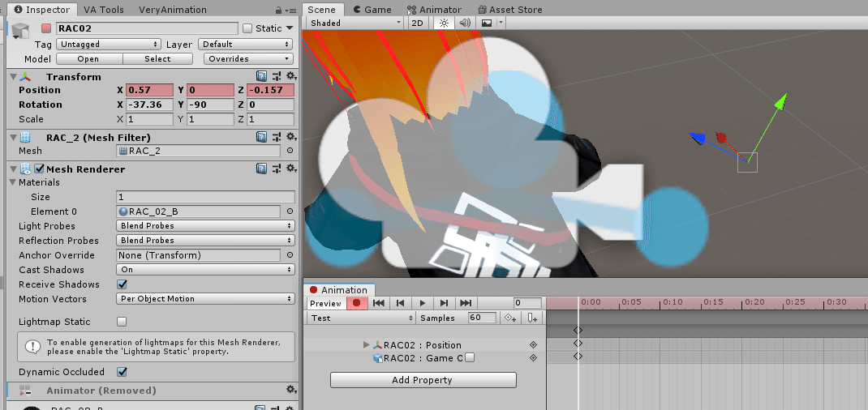
Task: Toggle Inspector lock icon
Action: [278, 10]
